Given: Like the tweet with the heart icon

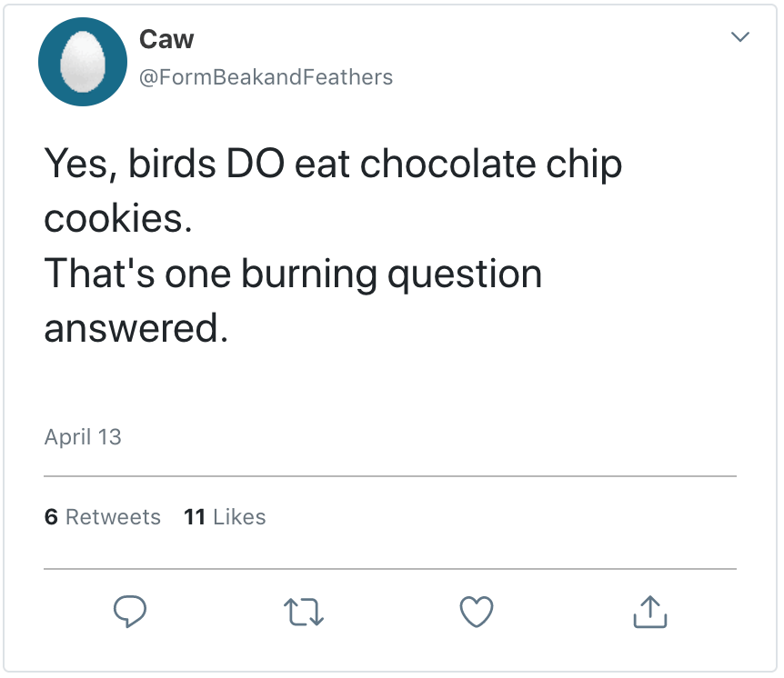Looking at the screenshot, I should tap(477, 612).
